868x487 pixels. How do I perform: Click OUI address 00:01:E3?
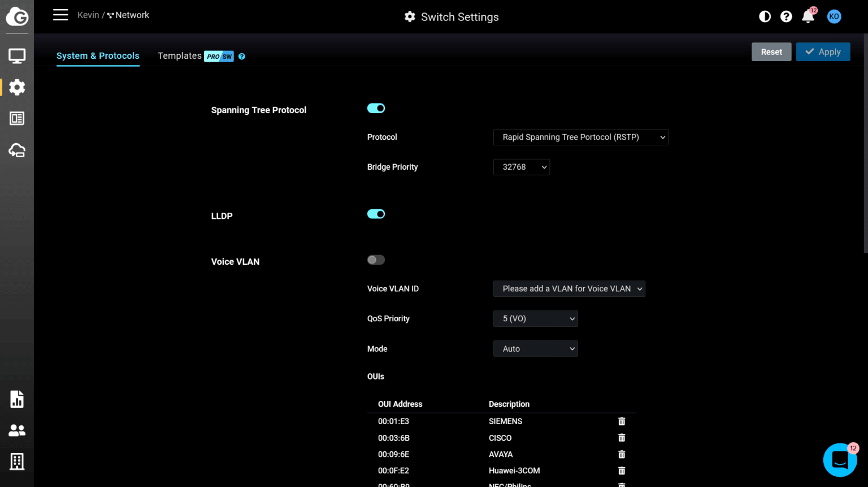tap(393, 421)
